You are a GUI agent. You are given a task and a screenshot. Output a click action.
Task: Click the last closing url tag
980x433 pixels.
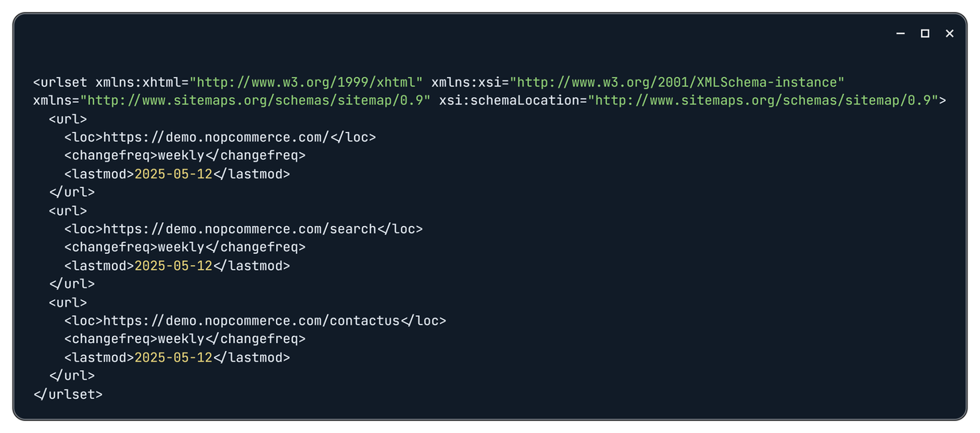72,376
